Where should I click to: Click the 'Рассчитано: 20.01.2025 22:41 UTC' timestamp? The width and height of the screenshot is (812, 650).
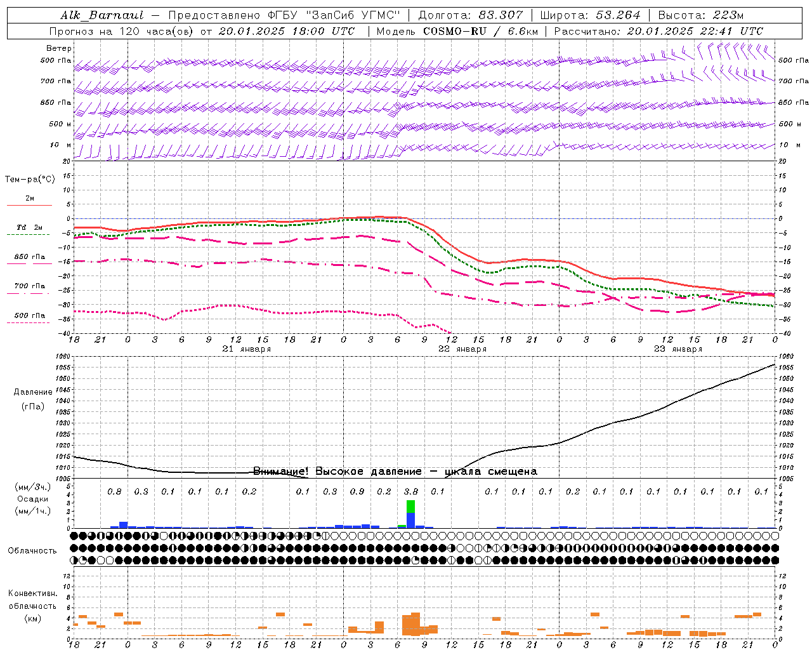pos(658,31)
